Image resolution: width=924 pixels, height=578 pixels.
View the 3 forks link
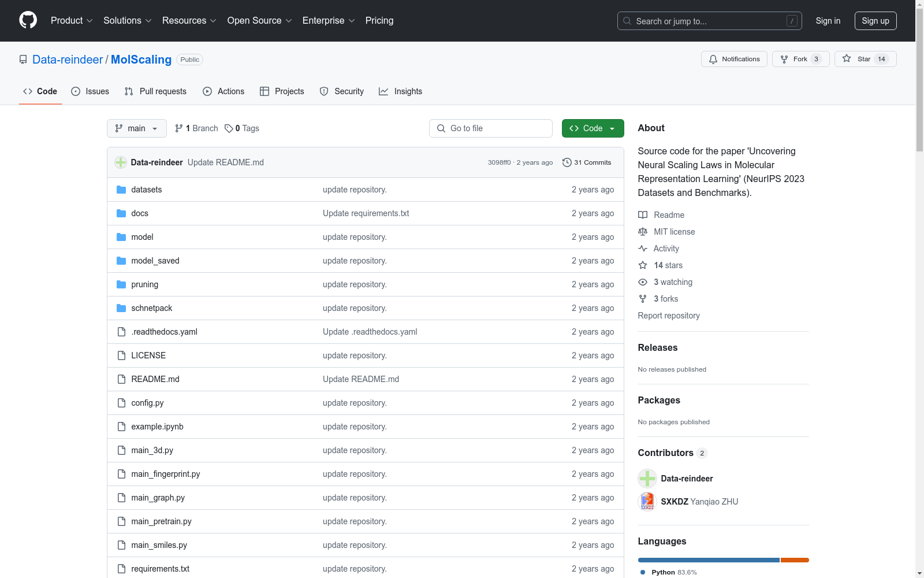click(658, 299)
